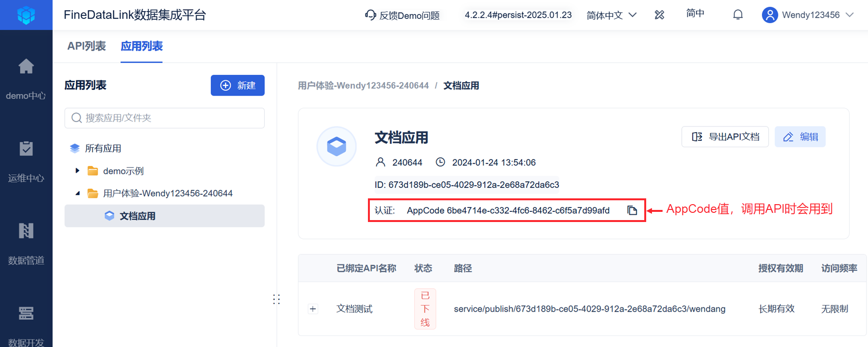The width and height of the screenshot is (868, 347).
Task: Open the Wendy123456 account menu
Action: point(808,15)
